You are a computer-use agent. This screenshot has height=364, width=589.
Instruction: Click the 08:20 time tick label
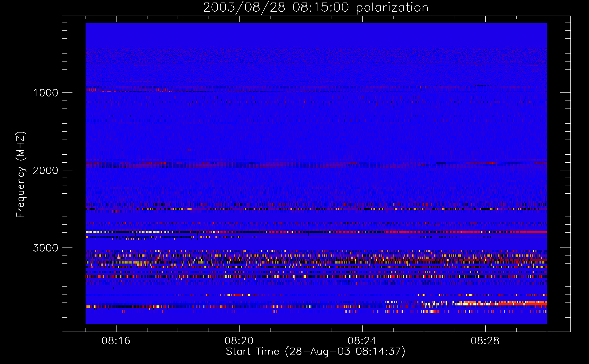[239, 341]
